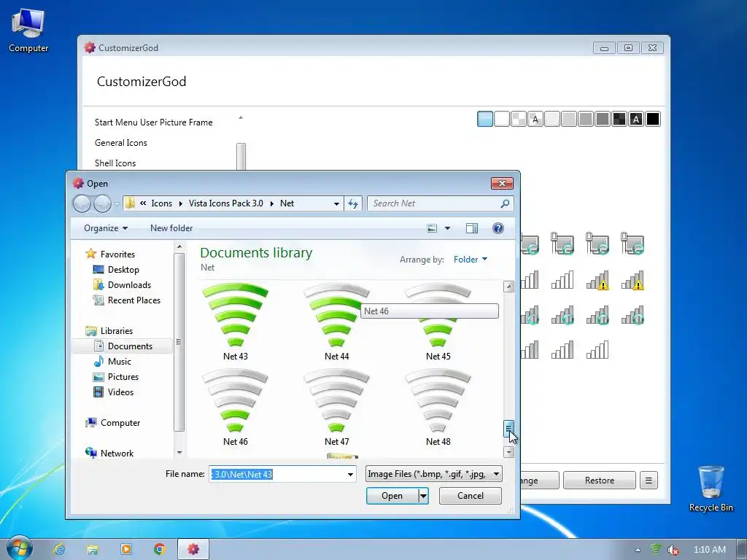Change view with the view icon
747x560 pixels.
tap(432, 228)
